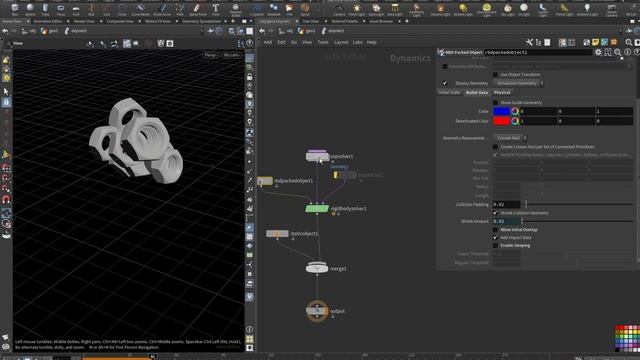Select the Curve Bezier shelf tool
This screenshot has height=360, width=640.
[140, 9]
